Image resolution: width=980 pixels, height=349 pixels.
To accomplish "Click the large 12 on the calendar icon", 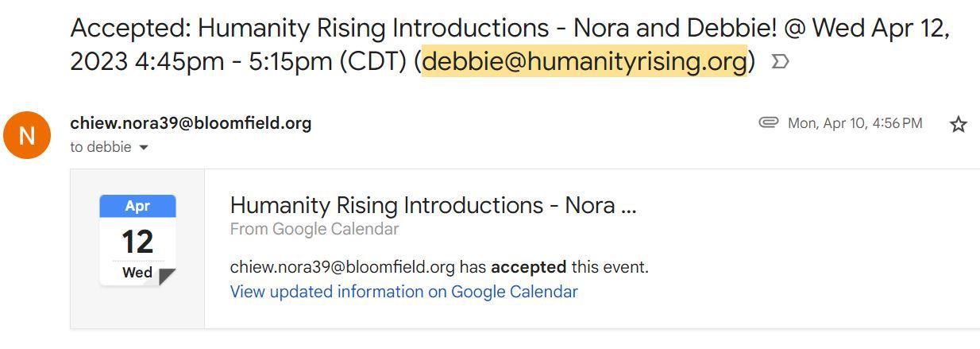I will (x=137, y=242).
